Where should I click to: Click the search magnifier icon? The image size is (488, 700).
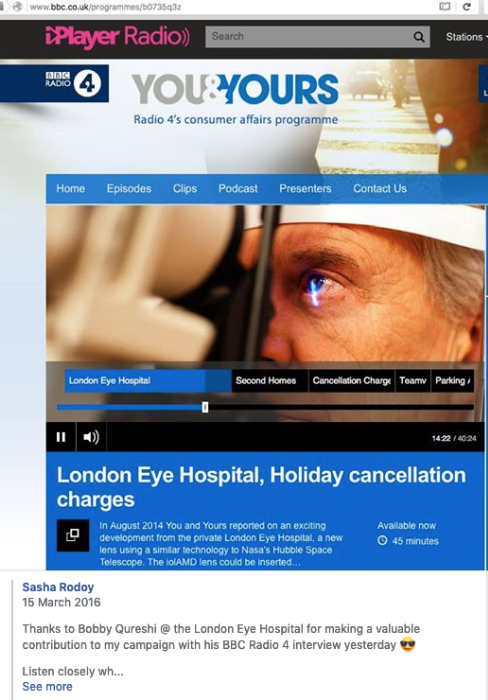(418, 37)
